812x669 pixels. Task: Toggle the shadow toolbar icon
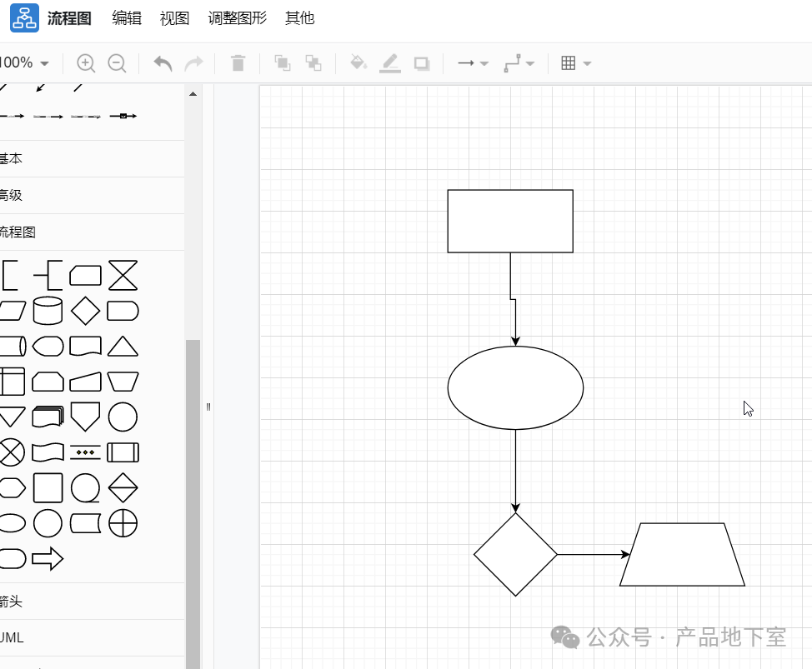[422, 63]
